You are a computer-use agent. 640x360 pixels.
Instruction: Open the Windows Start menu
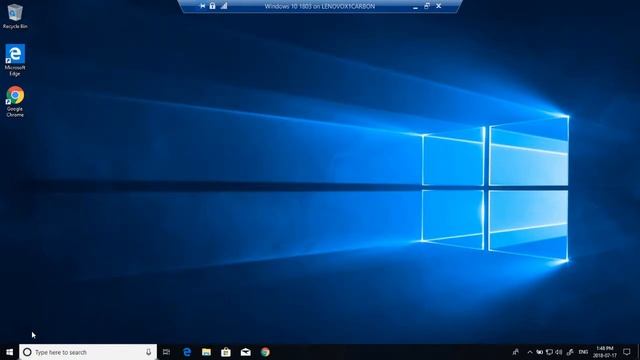pyautogui.click(x=9, y=352)
